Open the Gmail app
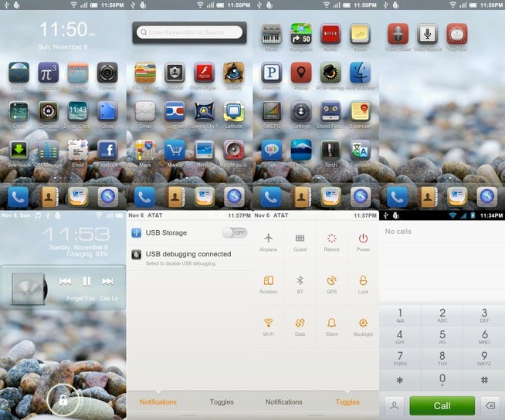The height and width of the screenshot is (420, 505). (x=145, y=111)
